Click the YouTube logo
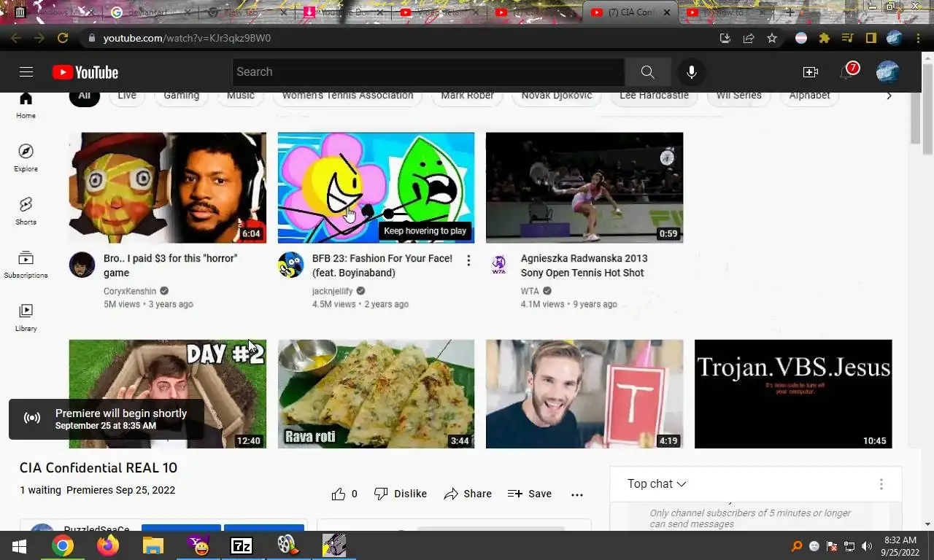The image size is (934, 560). click(x=85, y=72)
